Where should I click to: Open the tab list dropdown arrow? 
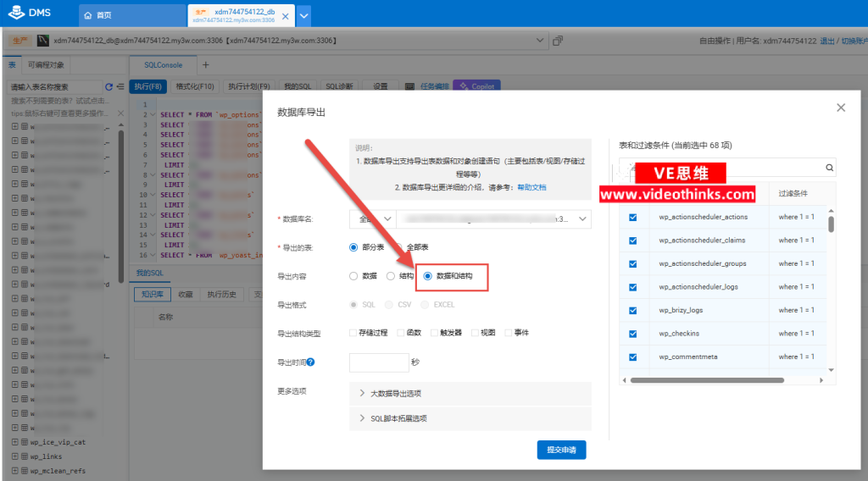pyautogui.click(x=304, y=16)
